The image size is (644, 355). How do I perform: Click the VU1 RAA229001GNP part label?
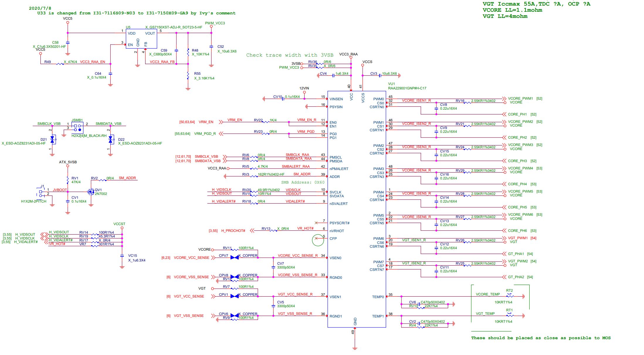tap(407, 88)
